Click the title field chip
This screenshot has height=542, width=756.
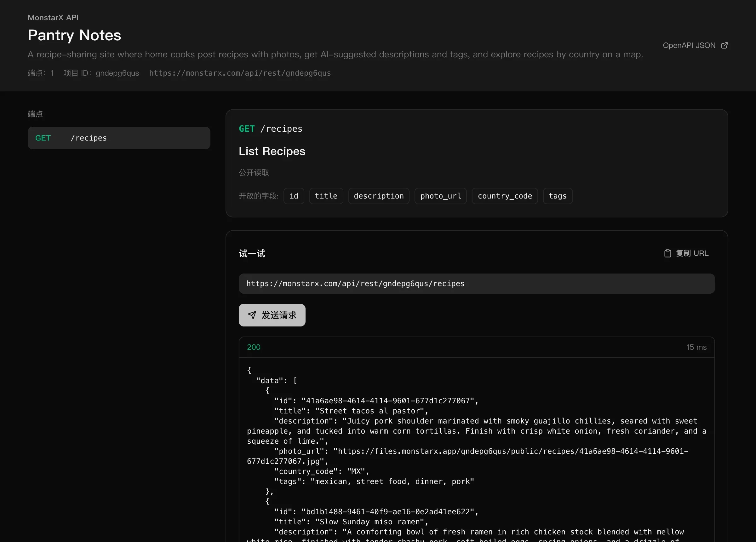(x=326, y=196)
